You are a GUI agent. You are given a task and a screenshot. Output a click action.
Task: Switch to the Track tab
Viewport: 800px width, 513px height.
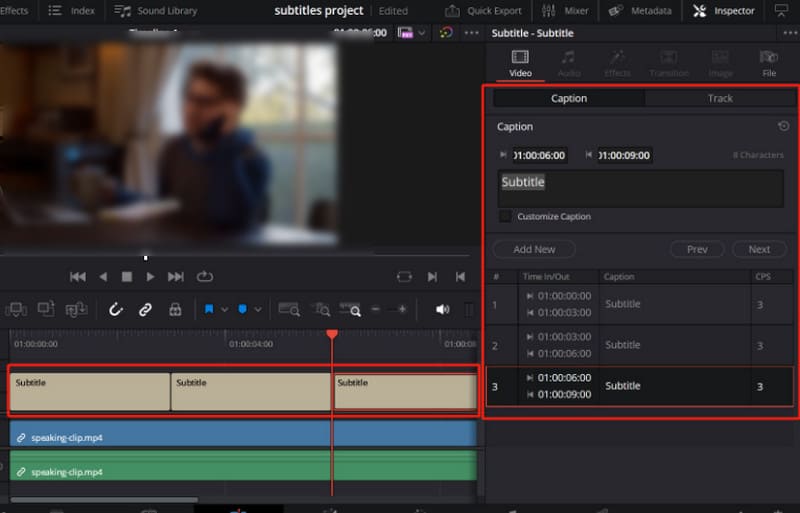(720, 98)
